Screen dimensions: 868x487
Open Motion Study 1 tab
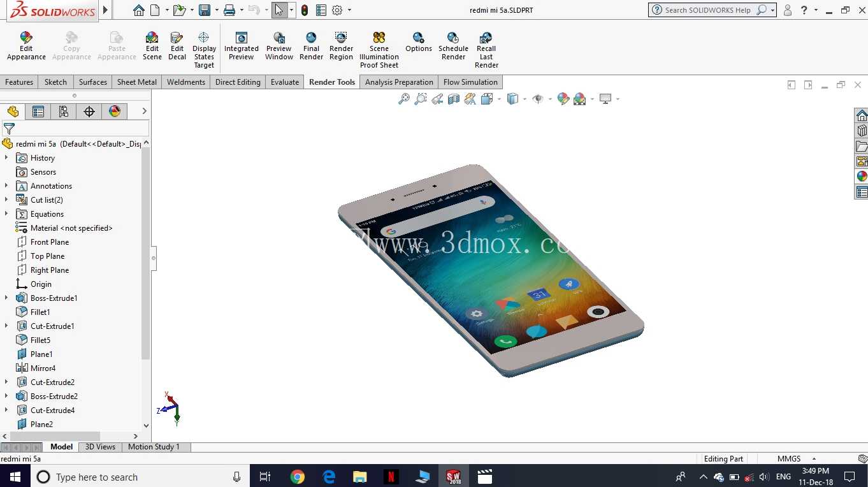(154, 447)
